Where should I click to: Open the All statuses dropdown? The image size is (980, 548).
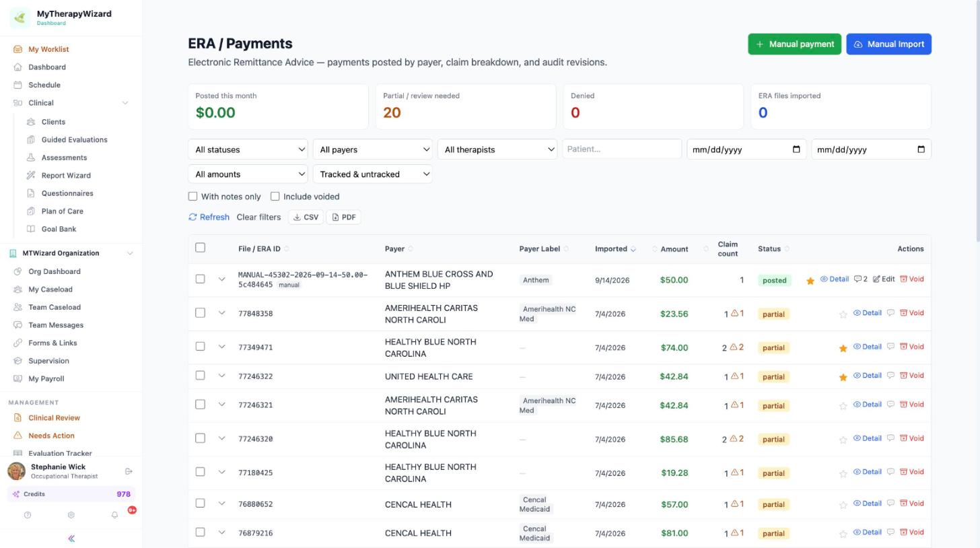[248, 149]
